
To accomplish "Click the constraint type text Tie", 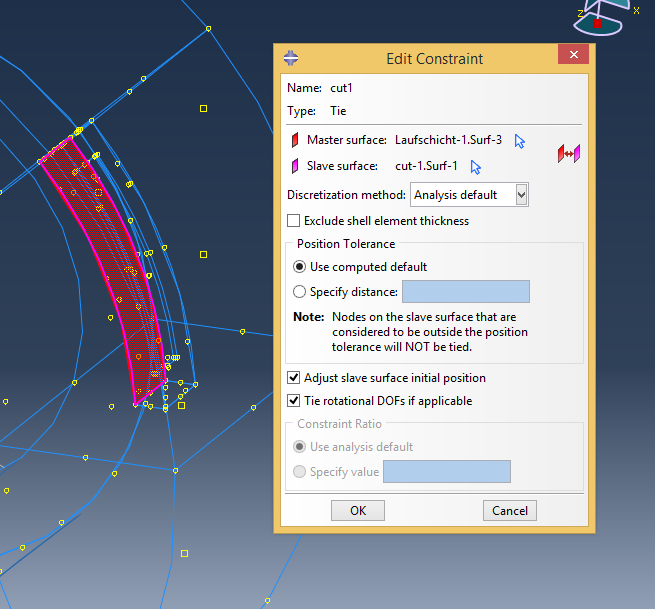I will pos(338,111).
